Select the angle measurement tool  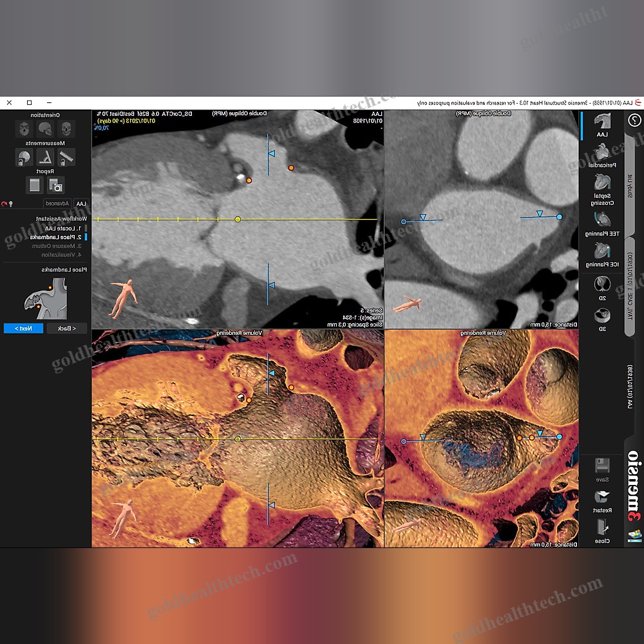(x=45, y=157)
